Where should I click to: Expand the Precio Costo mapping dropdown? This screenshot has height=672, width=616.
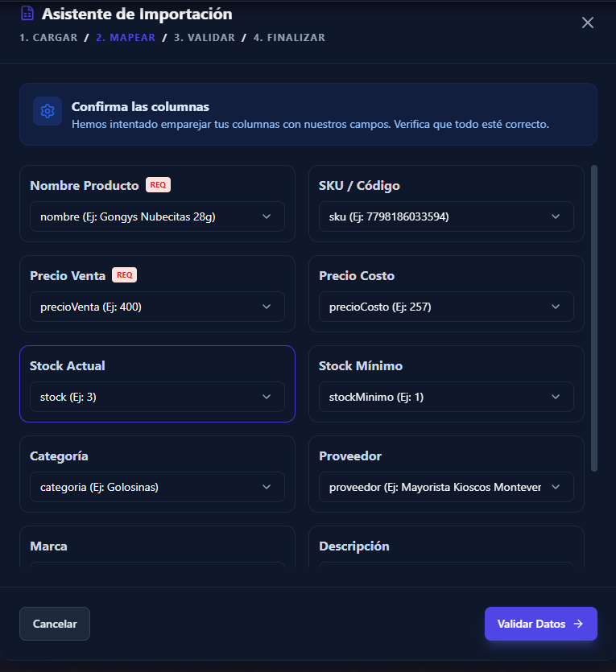click(446, 307)
